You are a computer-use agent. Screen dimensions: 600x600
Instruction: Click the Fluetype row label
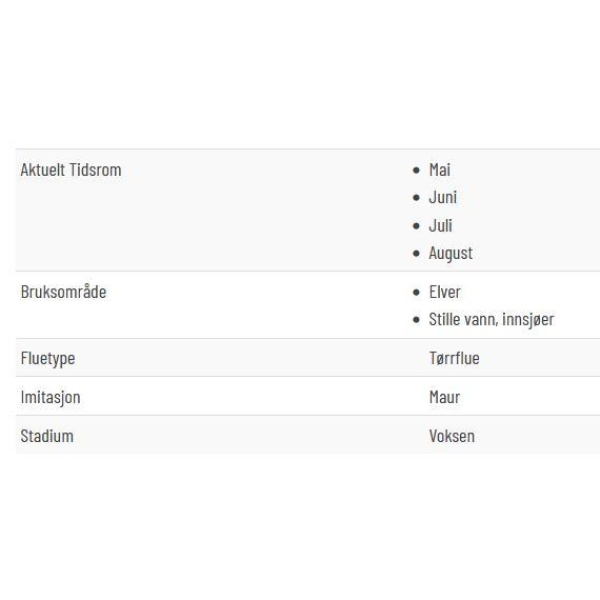[x=48, y=359]
